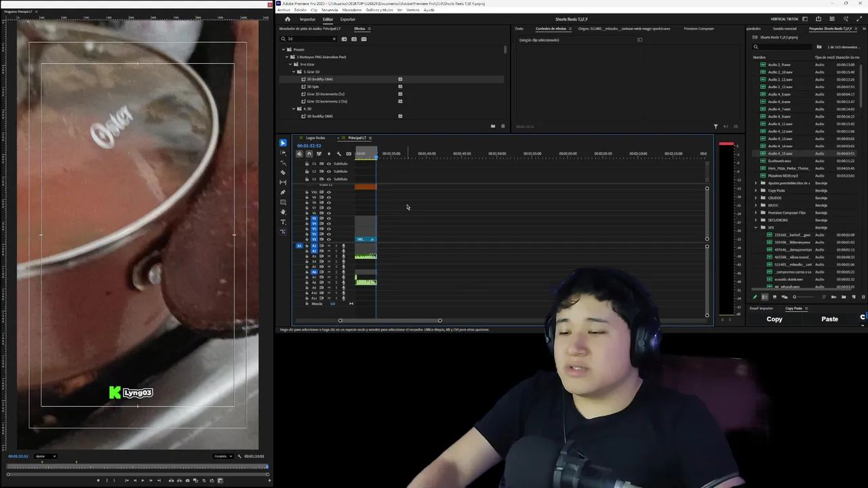Toggle linked selection in timeline

click(319, 154)
